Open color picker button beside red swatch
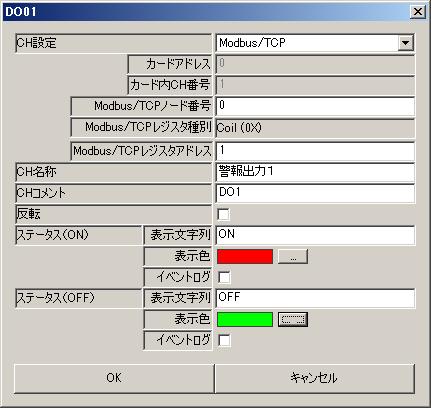 pos(293,256)
